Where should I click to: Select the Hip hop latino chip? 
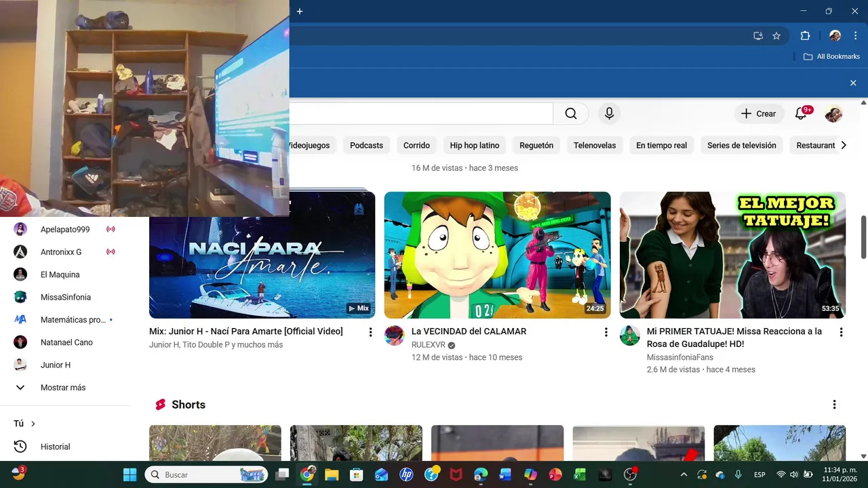[x=475, y=145]
